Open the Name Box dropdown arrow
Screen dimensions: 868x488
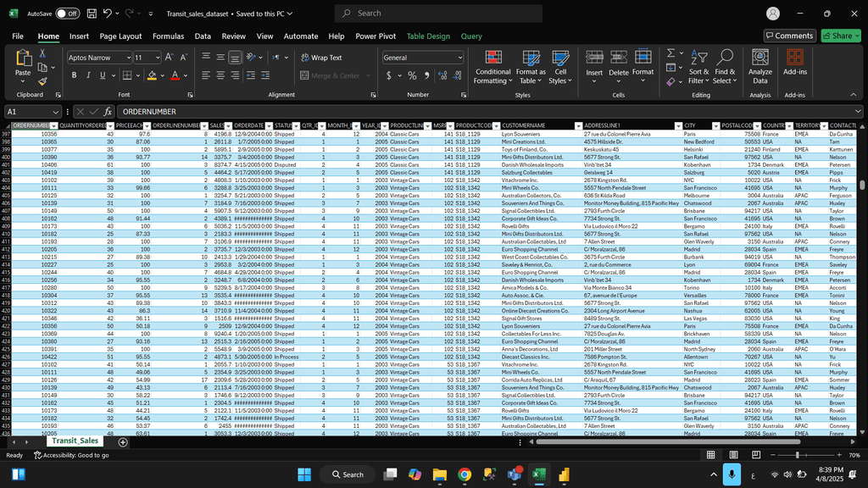click(x=55, y=112)
